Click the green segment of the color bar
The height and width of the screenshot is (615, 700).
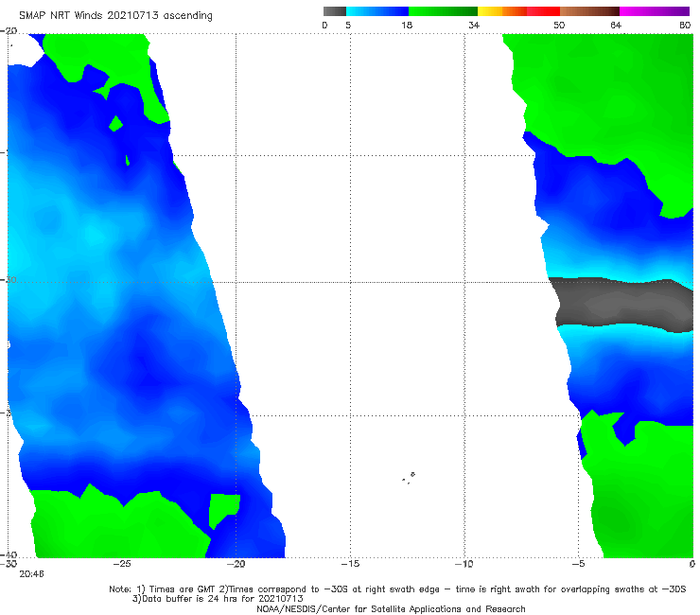pos(443,11)
